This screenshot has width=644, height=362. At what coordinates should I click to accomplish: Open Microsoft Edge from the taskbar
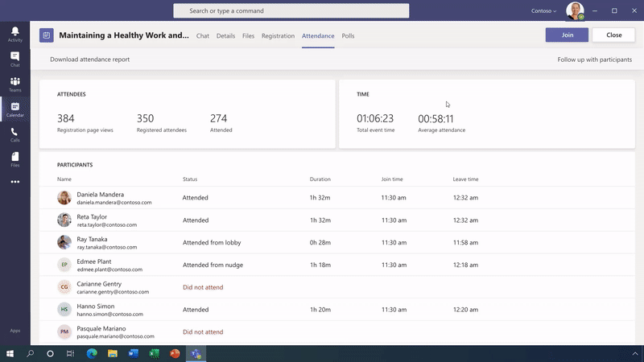[92, 353]
